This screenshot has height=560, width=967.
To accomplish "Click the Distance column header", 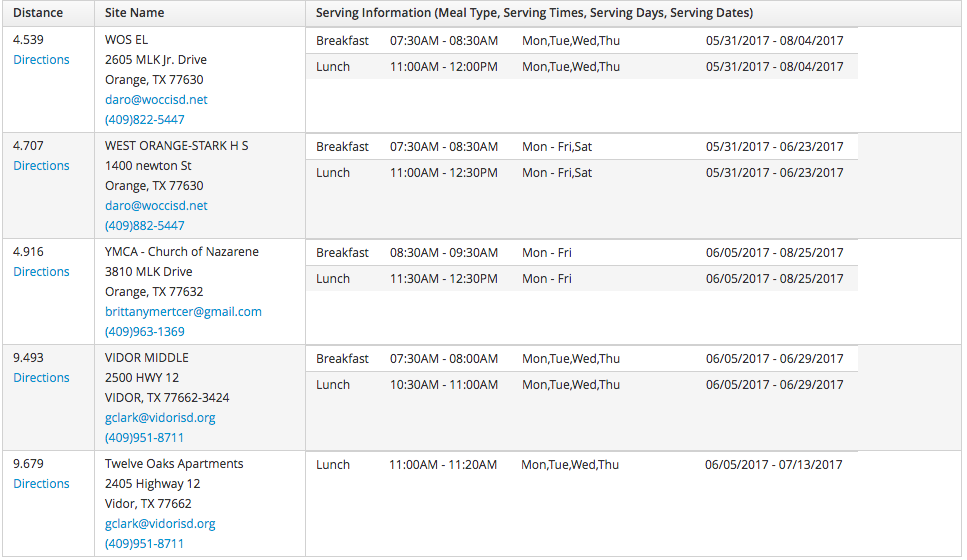I will pyautogui.click(x=38, y=13).
